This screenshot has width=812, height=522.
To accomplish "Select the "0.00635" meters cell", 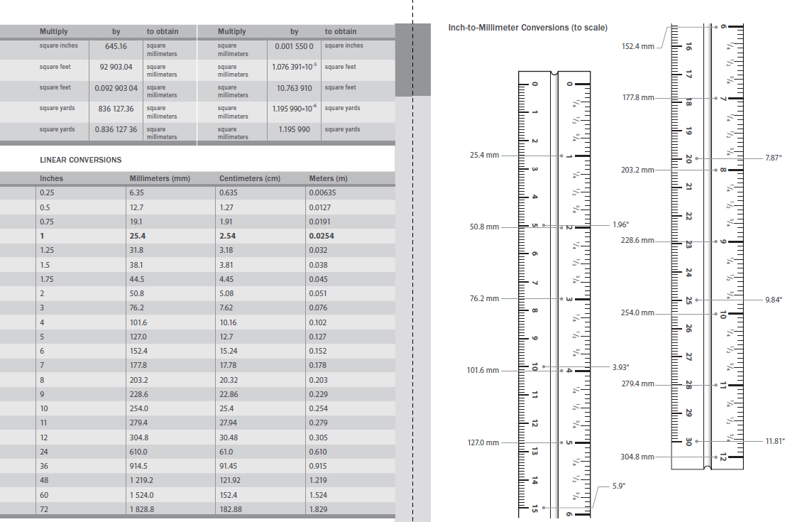I will point(323,193).
